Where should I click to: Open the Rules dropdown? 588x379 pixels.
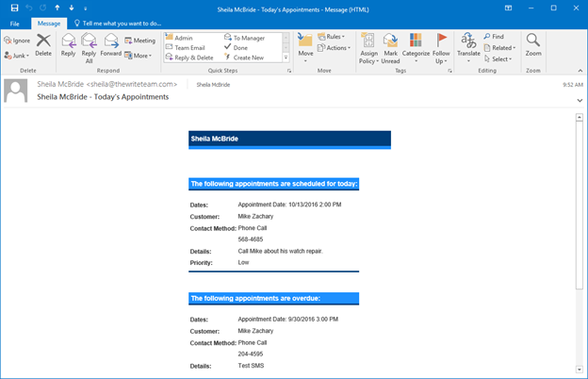click(x=333, y=37)
